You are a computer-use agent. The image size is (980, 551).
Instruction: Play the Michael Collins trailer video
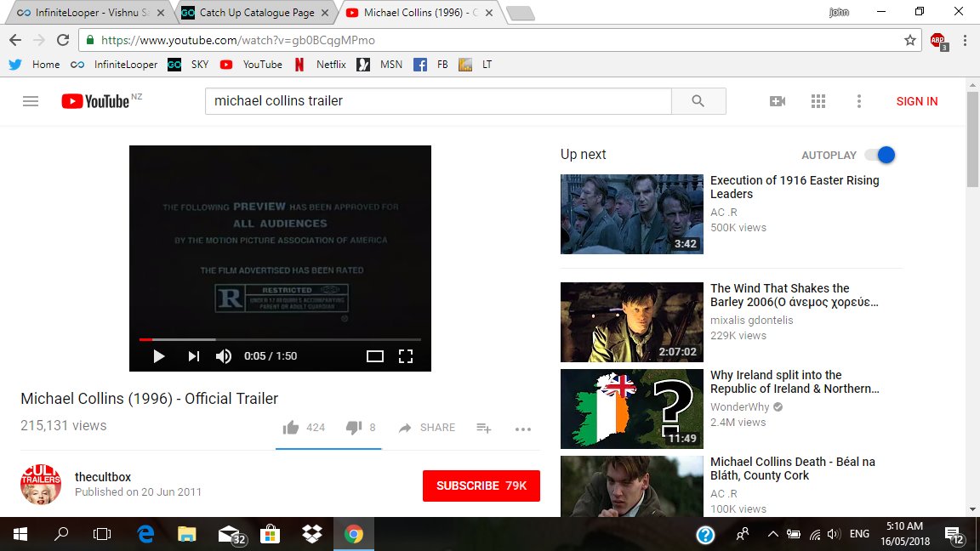(x=159, y=356)
